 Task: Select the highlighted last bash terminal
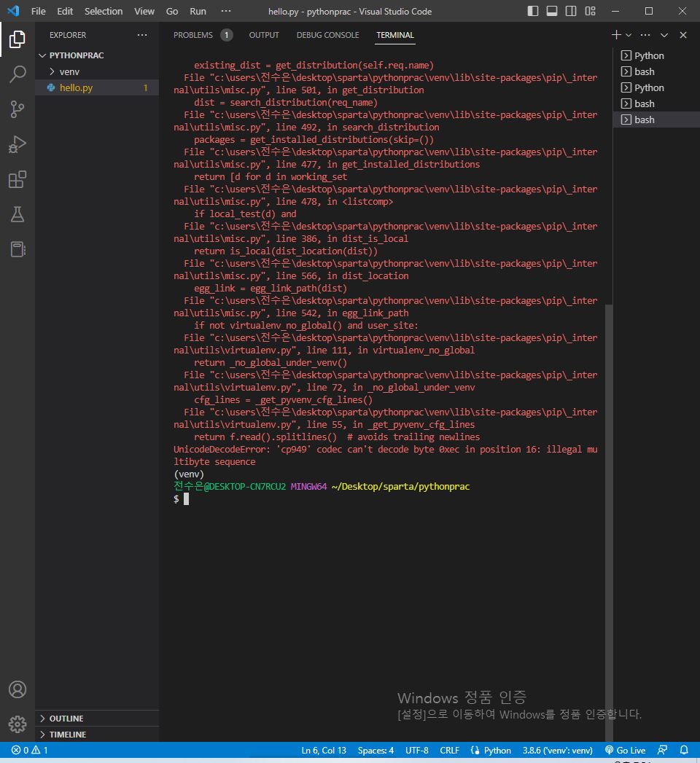click(x=656, y=120)
